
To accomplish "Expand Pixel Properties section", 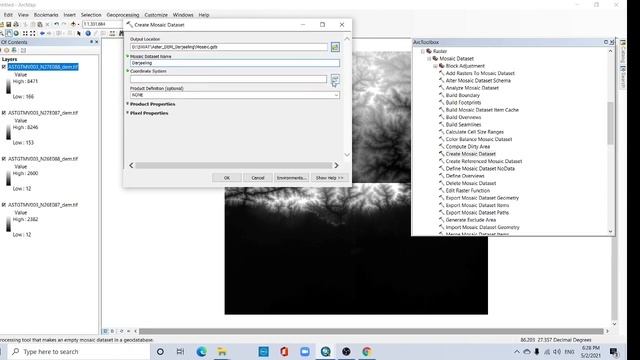I will [x=127, y=113].
